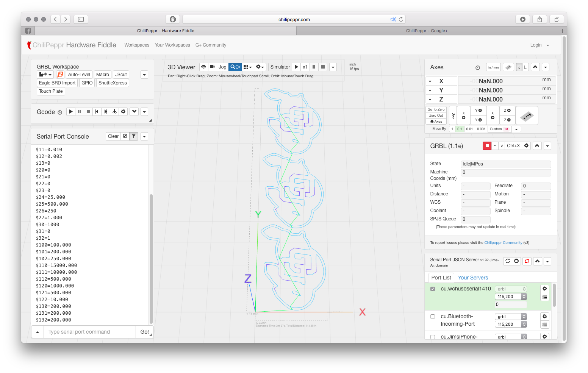Toggle the Serial Port Console filter button
This screenshot has height=373, width=588.
pos(134,136)
